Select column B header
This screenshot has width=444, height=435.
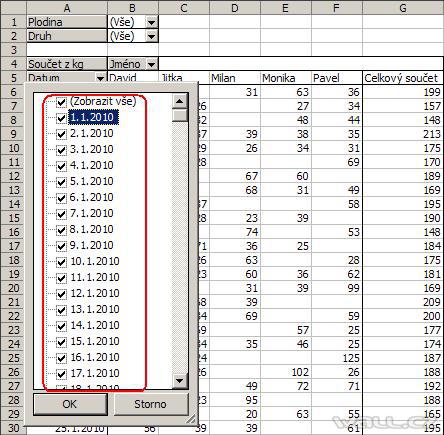click(133, 7)
